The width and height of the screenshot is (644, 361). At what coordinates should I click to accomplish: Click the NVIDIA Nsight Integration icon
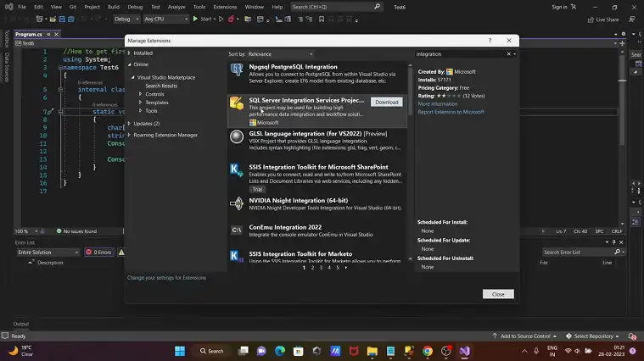(237, 203)
